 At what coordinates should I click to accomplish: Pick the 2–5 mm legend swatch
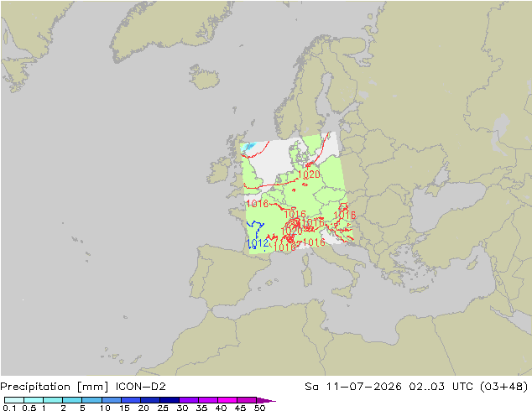click(x=72, y=400)
